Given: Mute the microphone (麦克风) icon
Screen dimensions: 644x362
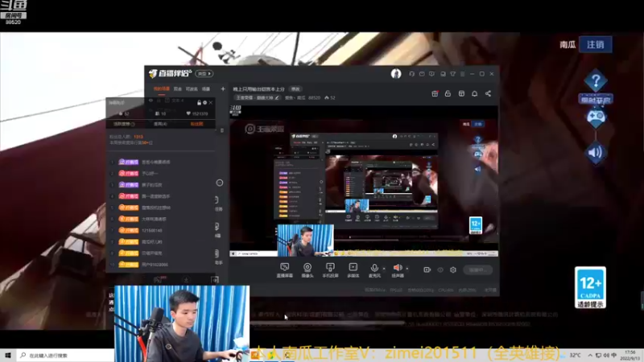Looking at the screenshot, I should (x=374, y=268).
